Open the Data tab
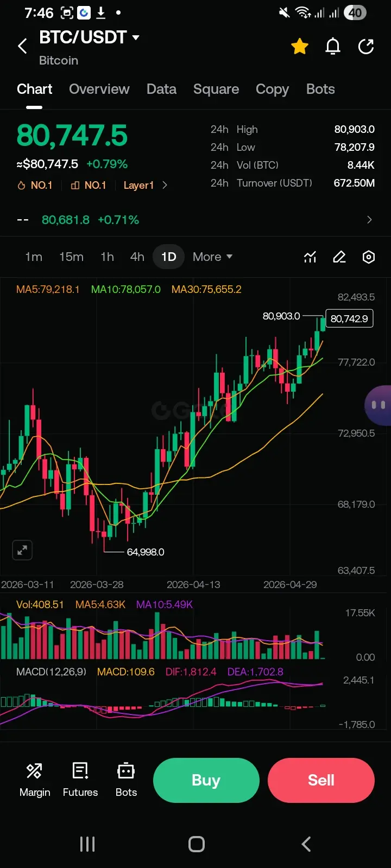 161,89
